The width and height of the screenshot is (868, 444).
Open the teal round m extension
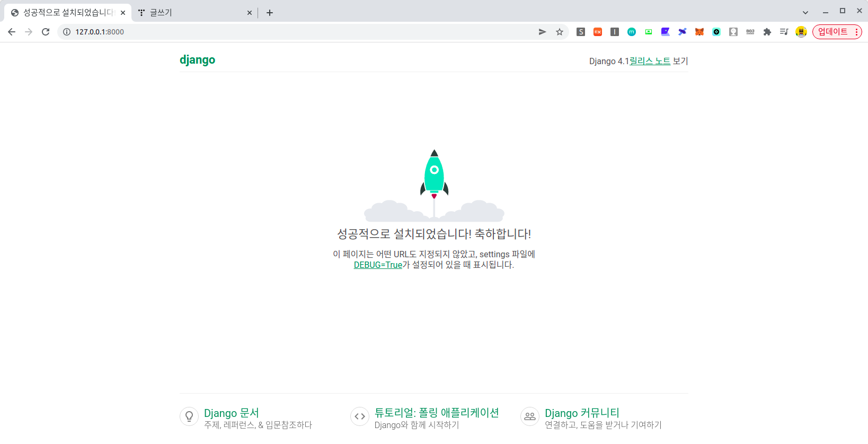(632, 32)
